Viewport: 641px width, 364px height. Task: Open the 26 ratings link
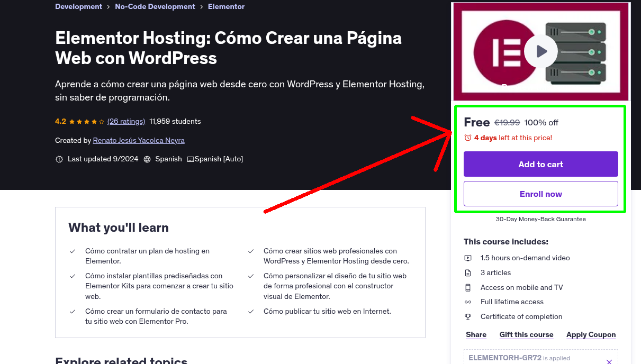pos(126,121)
